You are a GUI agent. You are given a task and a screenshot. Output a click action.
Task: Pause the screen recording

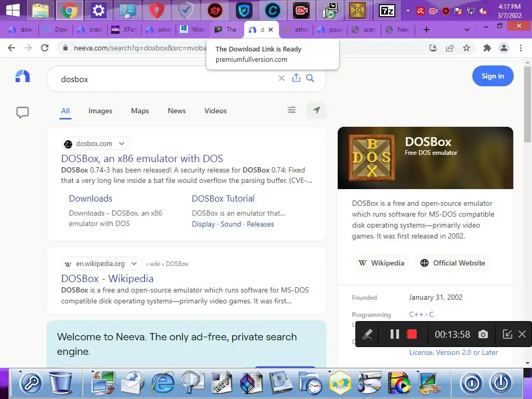(395, 334)
